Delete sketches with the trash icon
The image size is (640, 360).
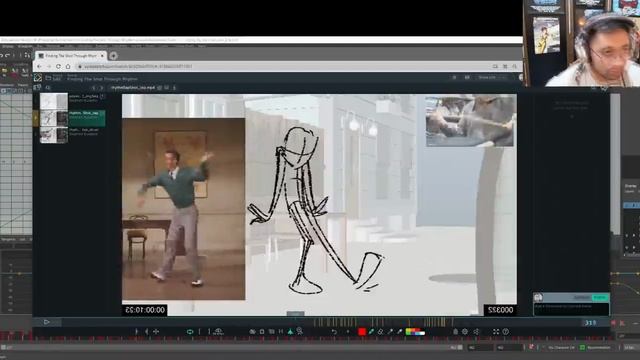455,332
